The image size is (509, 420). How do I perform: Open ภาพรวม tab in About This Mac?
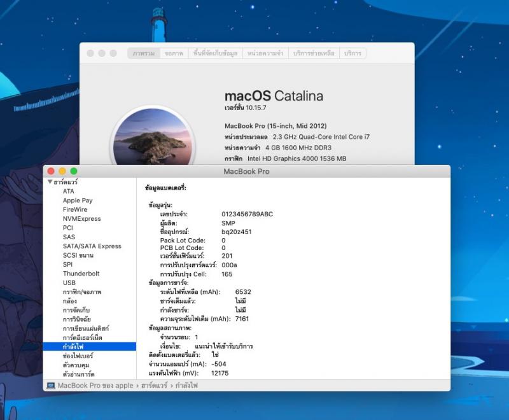pos(144,53)
